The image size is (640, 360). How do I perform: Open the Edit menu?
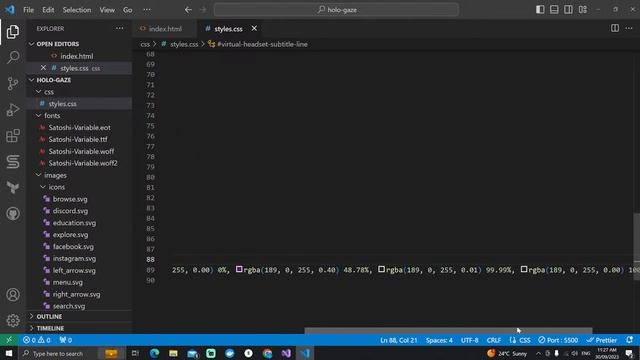[x=48, y=10]
